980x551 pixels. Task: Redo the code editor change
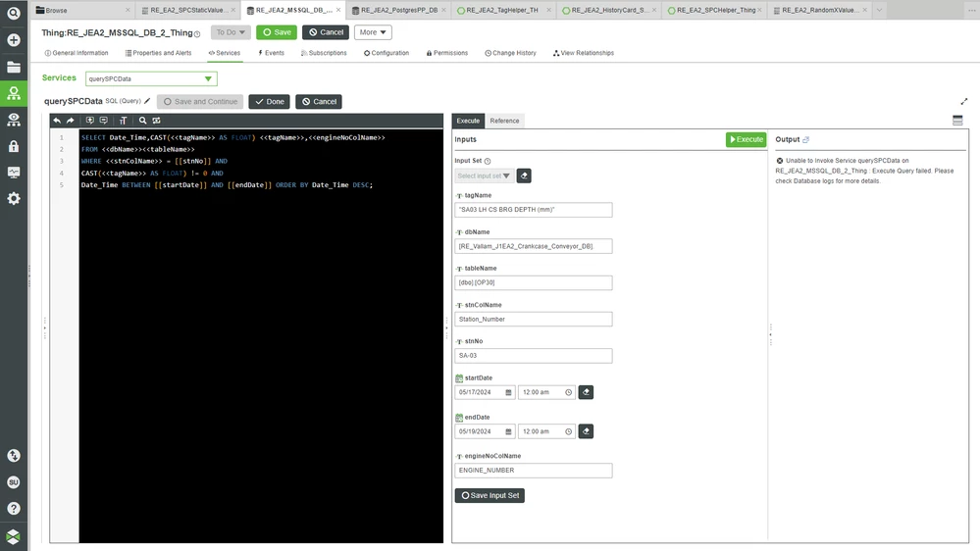pyautogui.click(x=70, y=121)
